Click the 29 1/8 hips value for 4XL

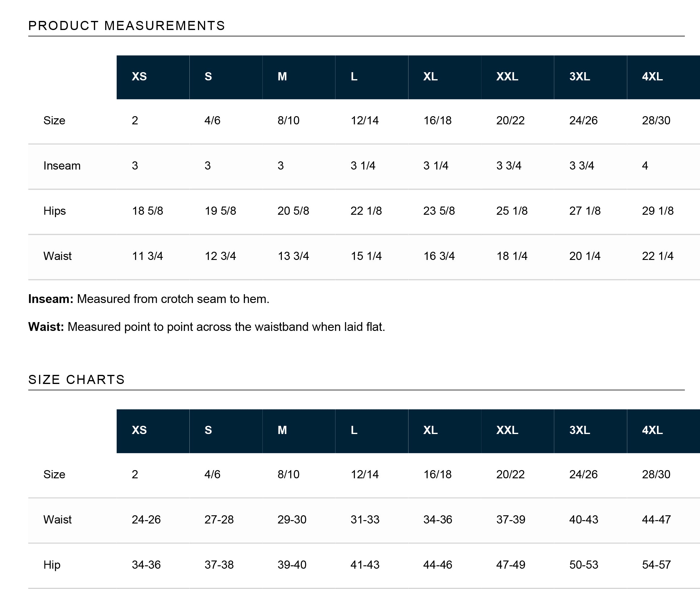click(x=658, y=211)
